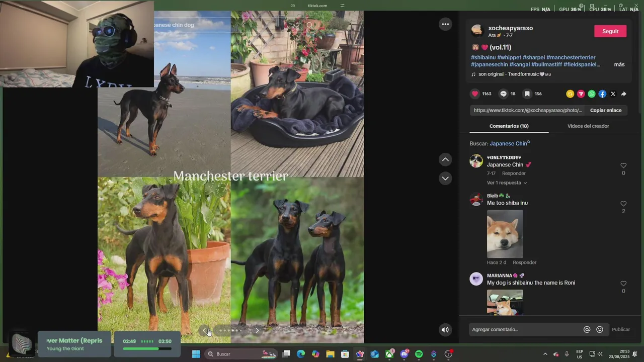This screenshot has width=644, height=362.
Task: Show the previous photo in the slideshow
Action: (205, 330)
